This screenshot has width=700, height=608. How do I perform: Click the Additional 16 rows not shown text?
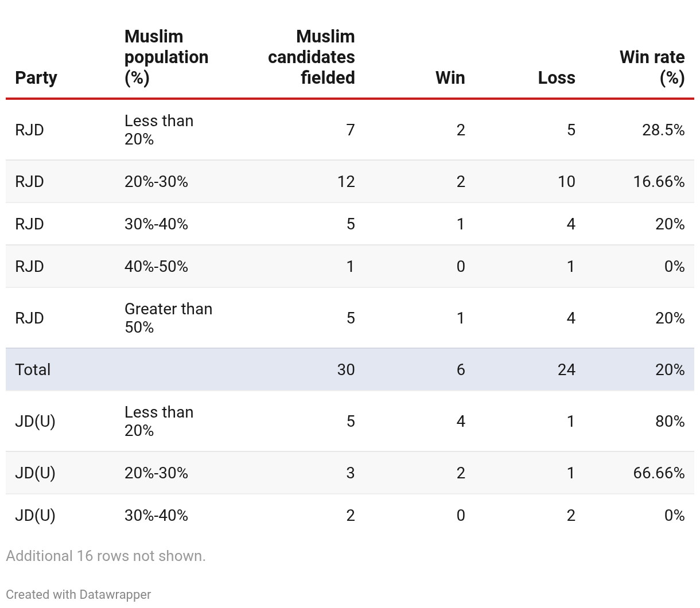point(106,556)
